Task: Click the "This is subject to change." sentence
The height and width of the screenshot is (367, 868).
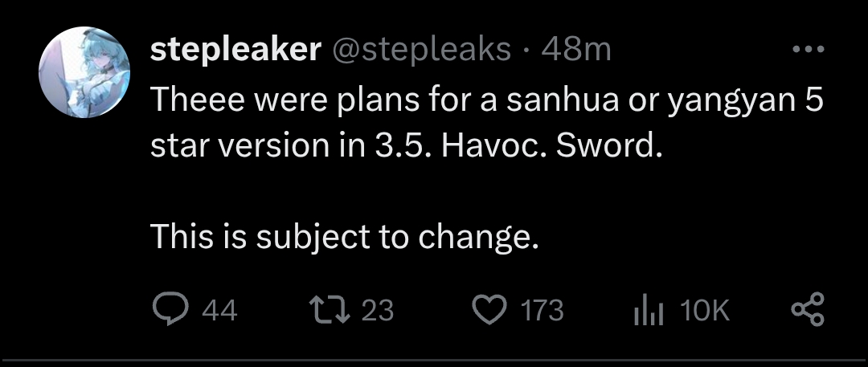Action: [343, 236]
